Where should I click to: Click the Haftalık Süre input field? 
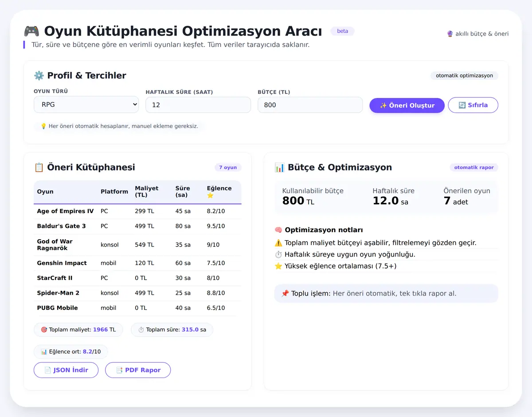198,105
